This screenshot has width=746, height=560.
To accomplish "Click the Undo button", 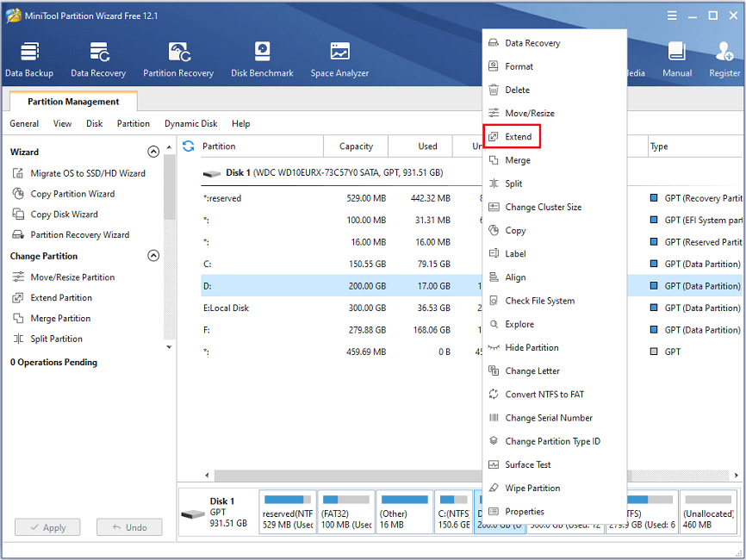I will [129, 527].
